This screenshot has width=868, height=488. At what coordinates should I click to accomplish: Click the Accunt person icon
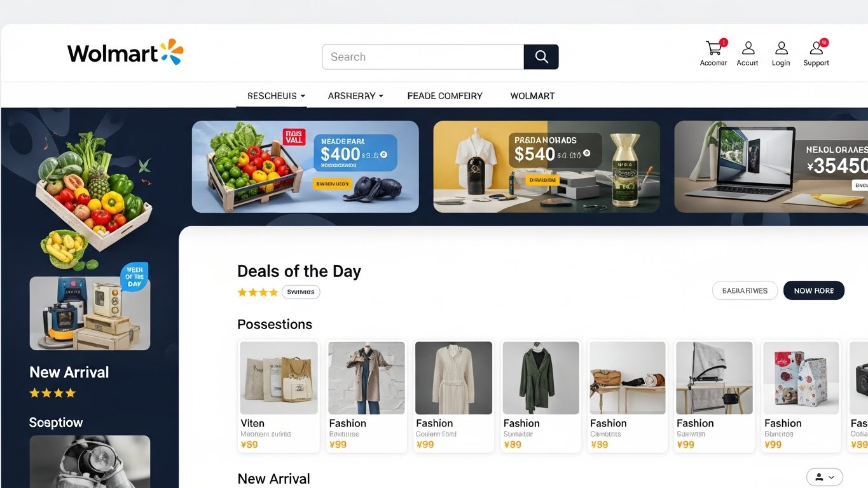coord(748,48)
